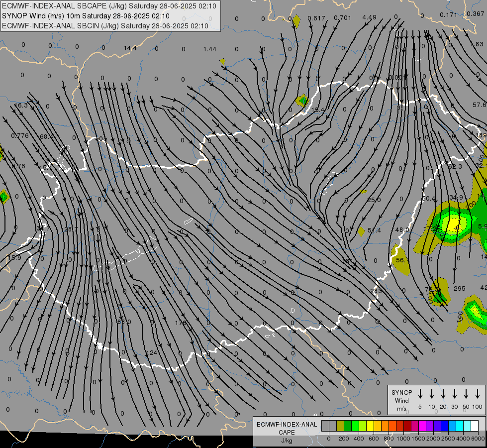Pick the bright magenta legend swatch
This screenshot has height=448, width=487.
pos(422,426)
